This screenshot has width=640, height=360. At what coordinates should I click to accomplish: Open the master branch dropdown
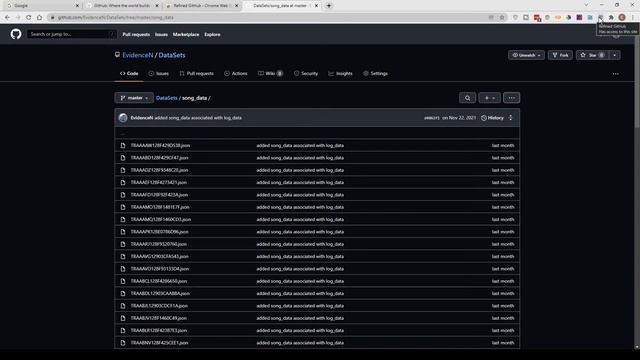pos(134,98)
